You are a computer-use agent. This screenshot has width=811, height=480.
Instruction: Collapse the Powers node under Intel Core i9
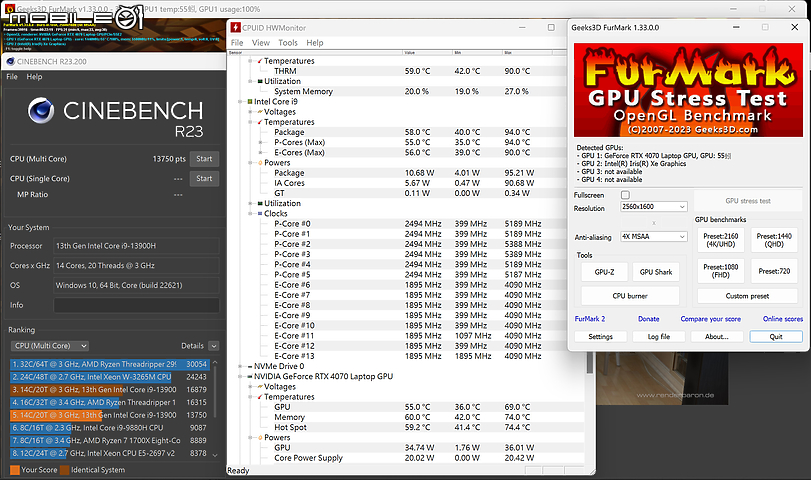coord(250,163)
